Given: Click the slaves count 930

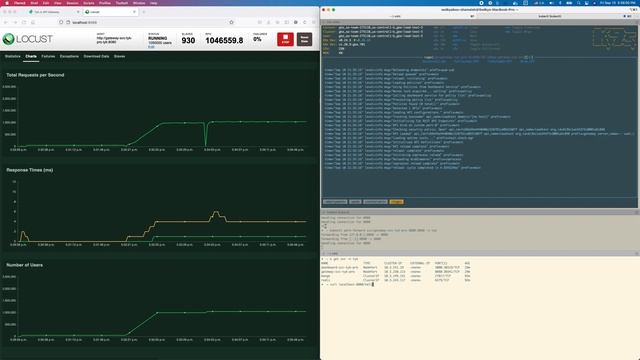Looking at the screenshot, I should click(x=188, y=40).
